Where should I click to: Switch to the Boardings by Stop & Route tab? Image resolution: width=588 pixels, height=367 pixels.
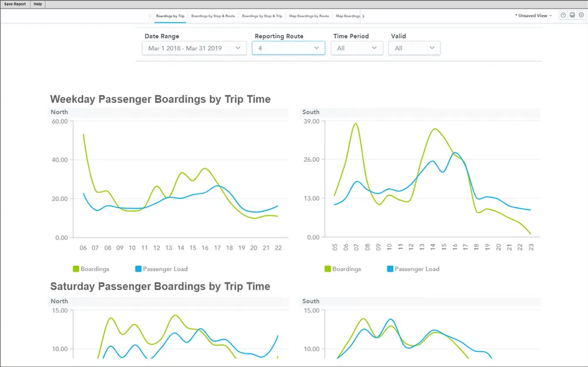tap(214, 16)
